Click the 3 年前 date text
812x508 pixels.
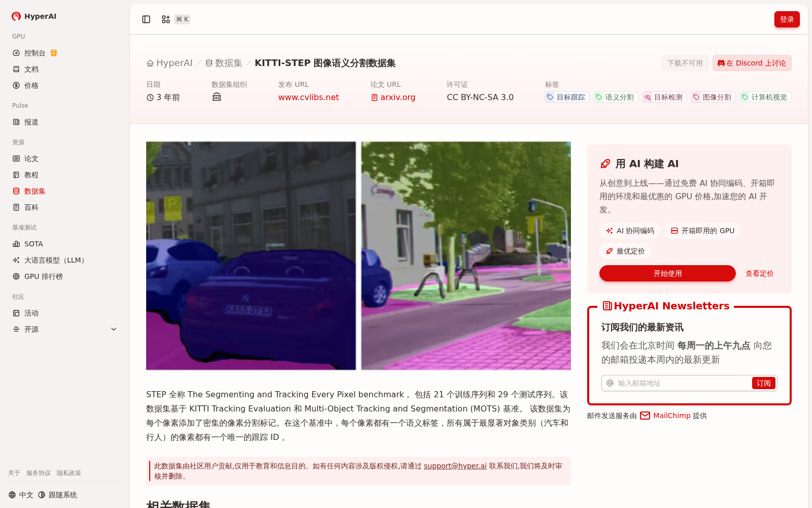point(167,97)
